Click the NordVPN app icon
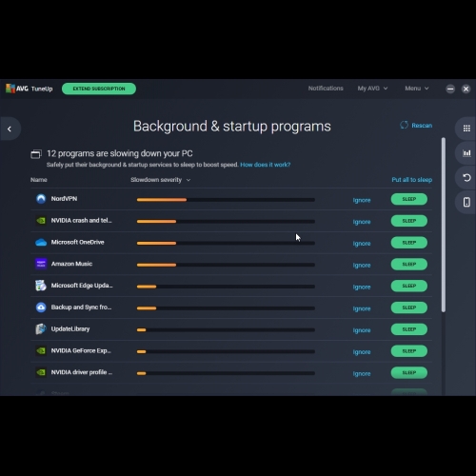476x476 pixels. click(x=41, y=199)
